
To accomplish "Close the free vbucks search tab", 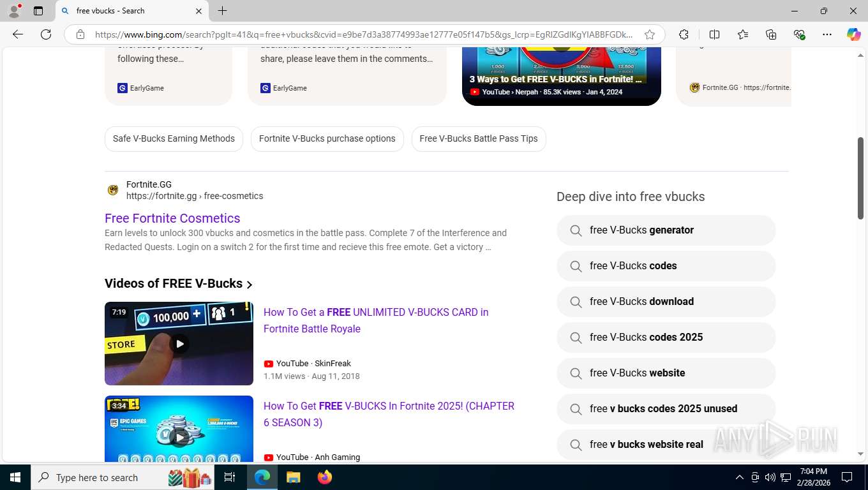I will click(x=198, y=11).
